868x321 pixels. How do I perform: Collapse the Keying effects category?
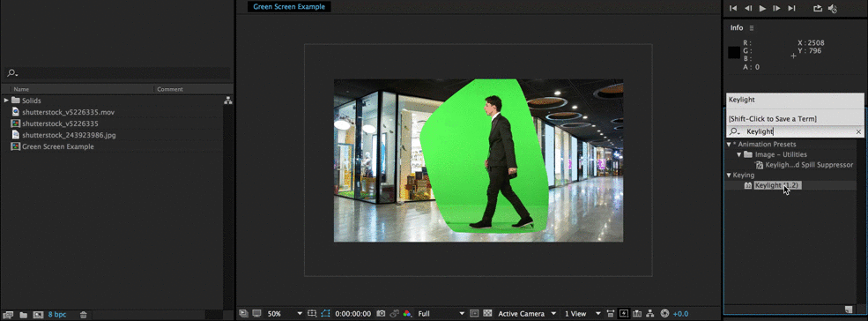(729, 175)
